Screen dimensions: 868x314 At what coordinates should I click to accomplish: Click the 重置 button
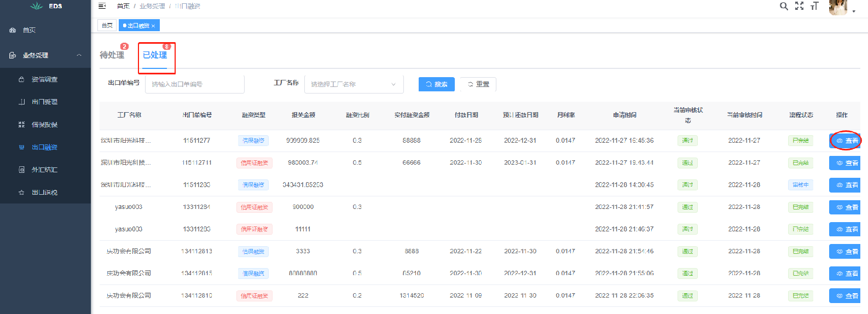click(x=478, y=84)
